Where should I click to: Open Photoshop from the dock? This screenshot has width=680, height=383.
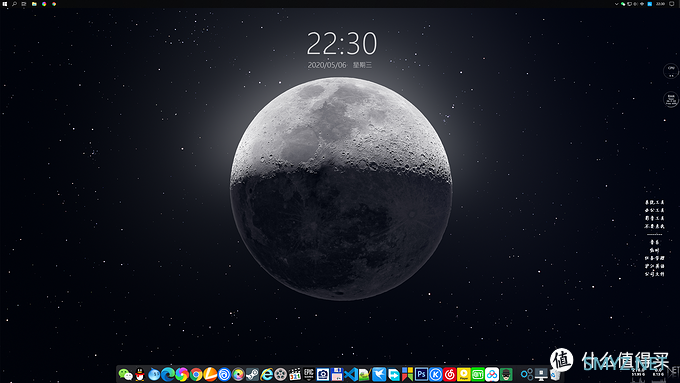coord(421,374)
